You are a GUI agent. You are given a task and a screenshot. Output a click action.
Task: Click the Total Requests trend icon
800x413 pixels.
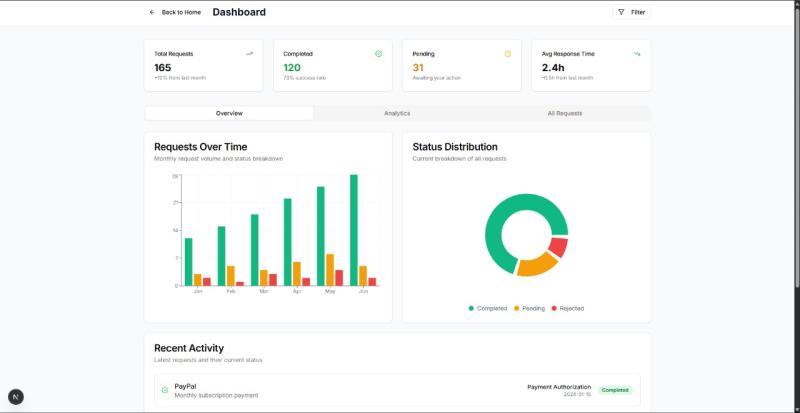pyautogui.click(x=249, y=53)
